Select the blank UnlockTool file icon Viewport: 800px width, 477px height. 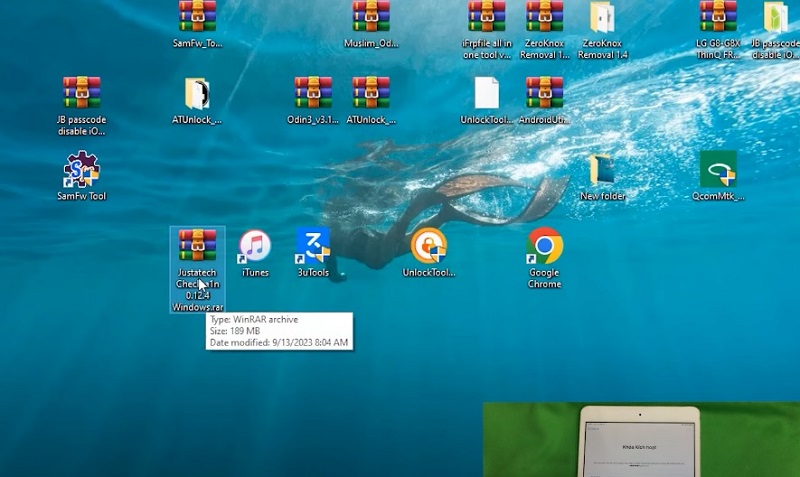coord(487,93)
